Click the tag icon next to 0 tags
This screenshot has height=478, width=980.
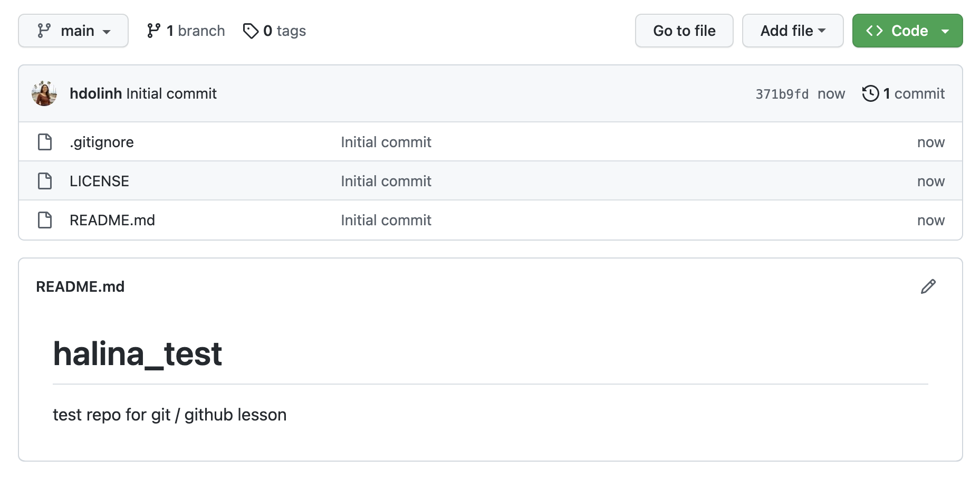click(x=251, y=31)
